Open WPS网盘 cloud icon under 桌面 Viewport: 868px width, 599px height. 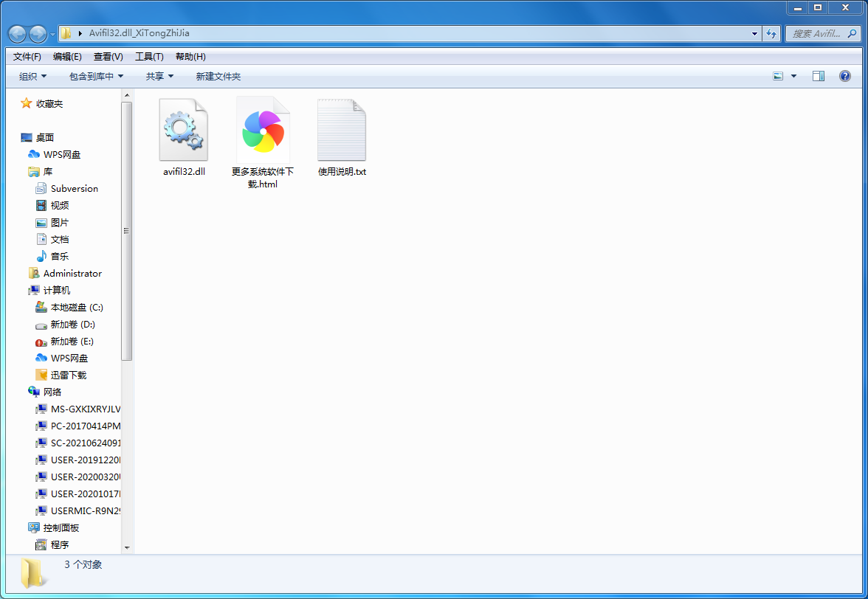[x=34, y=154]
